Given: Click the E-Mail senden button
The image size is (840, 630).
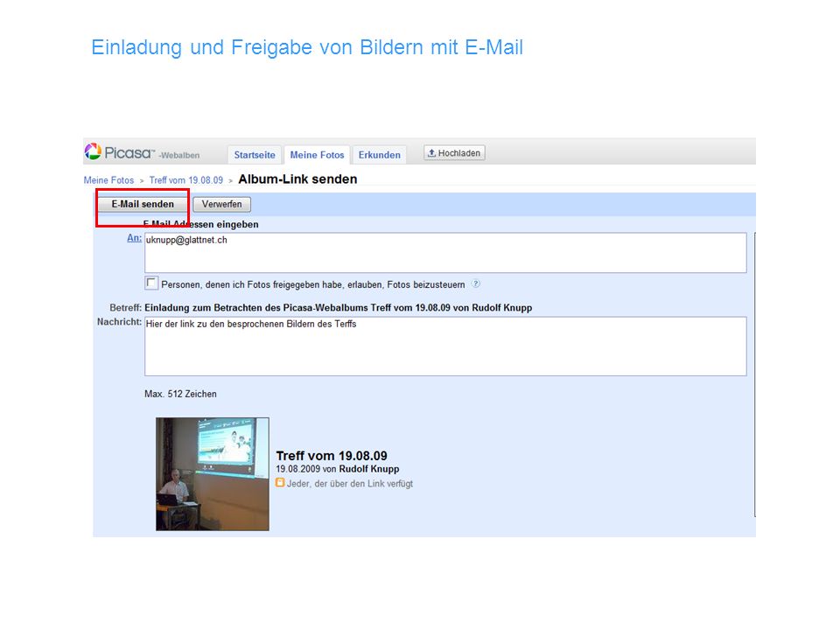Looking at the screenshot, I should tap(143, 204).
